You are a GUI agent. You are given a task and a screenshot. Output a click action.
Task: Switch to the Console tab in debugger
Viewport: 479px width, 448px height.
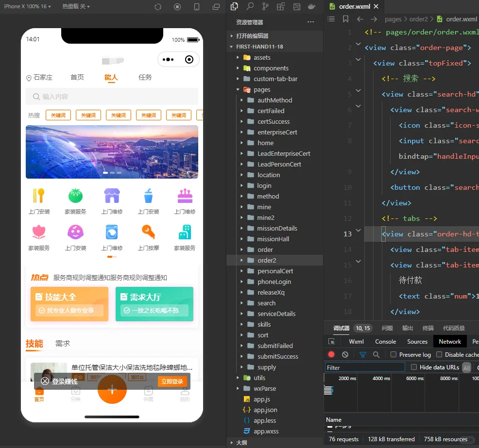tap(386, 342)
